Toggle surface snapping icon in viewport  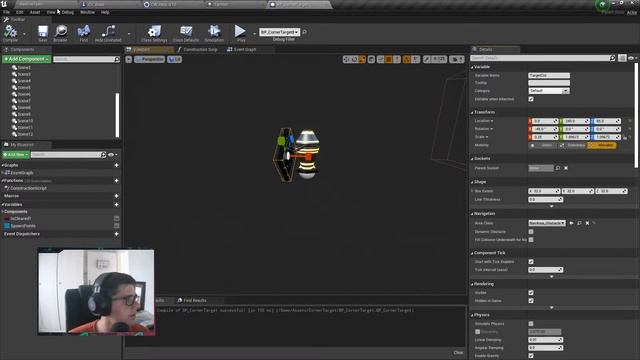[380, 60]
